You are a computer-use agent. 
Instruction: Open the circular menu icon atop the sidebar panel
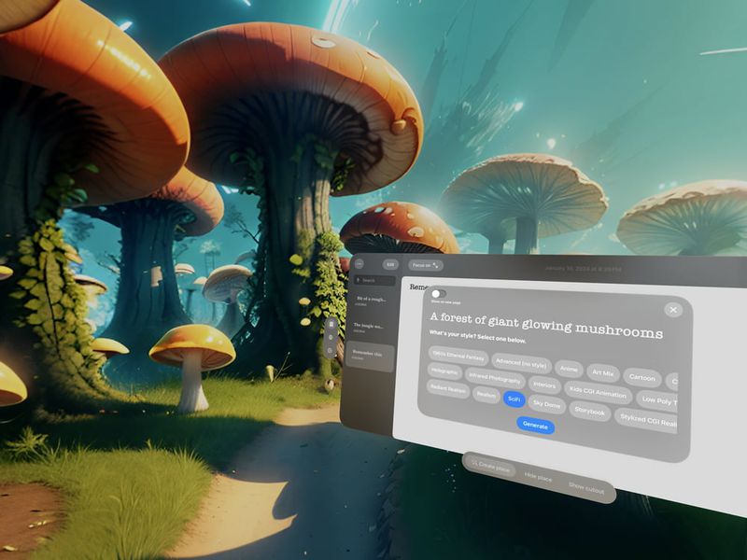pos(358,263)
